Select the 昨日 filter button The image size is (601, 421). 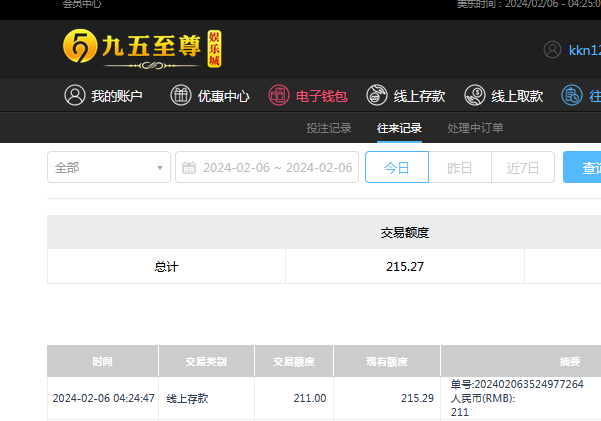tap(460, 167)
